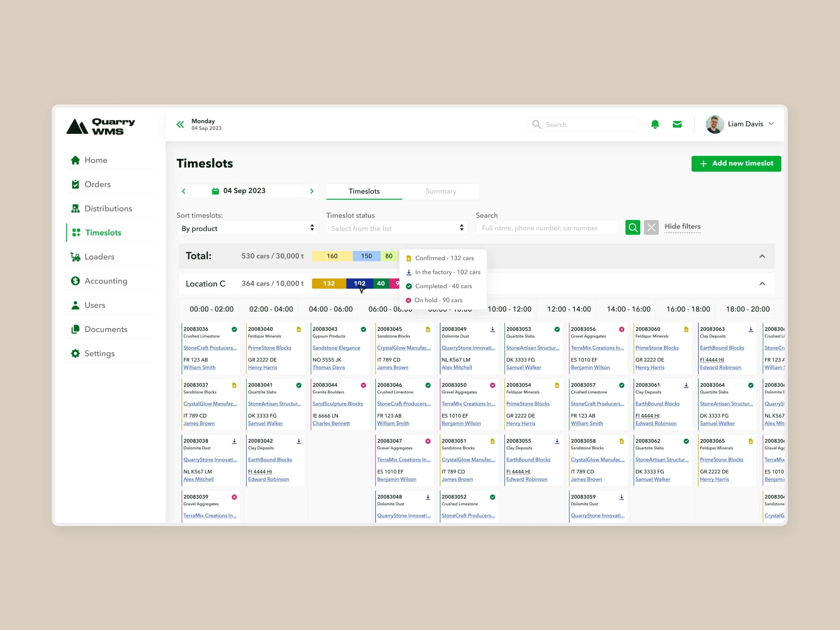Image resolution: width=840 pixels, height=630 pixels.
Task: Click on-hold icon on 20083047
Action: 428,441
